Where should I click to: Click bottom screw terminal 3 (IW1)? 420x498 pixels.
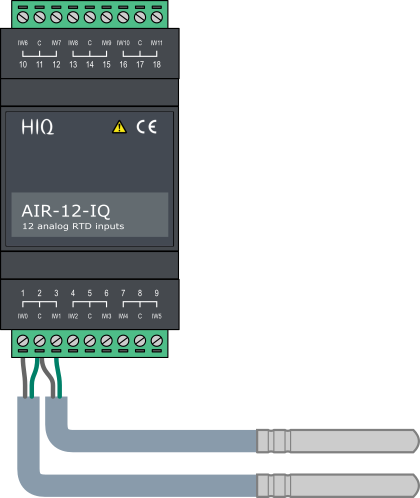coord(56,341)
